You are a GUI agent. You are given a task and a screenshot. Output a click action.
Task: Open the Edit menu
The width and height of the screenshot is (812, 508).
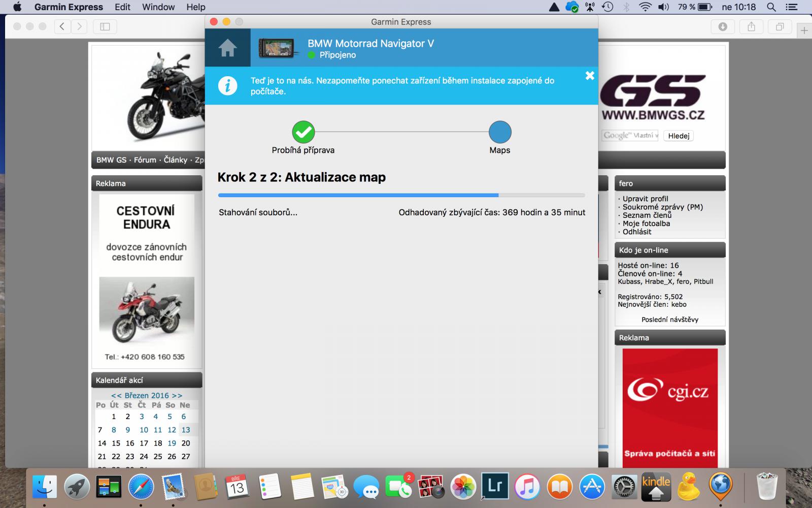122,7
